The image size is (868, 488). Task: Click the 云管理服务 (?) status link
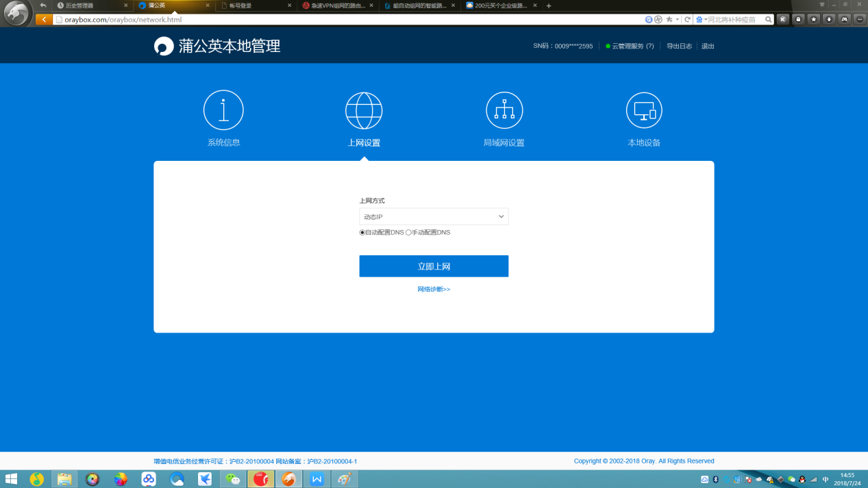click(x=630, y=47)
